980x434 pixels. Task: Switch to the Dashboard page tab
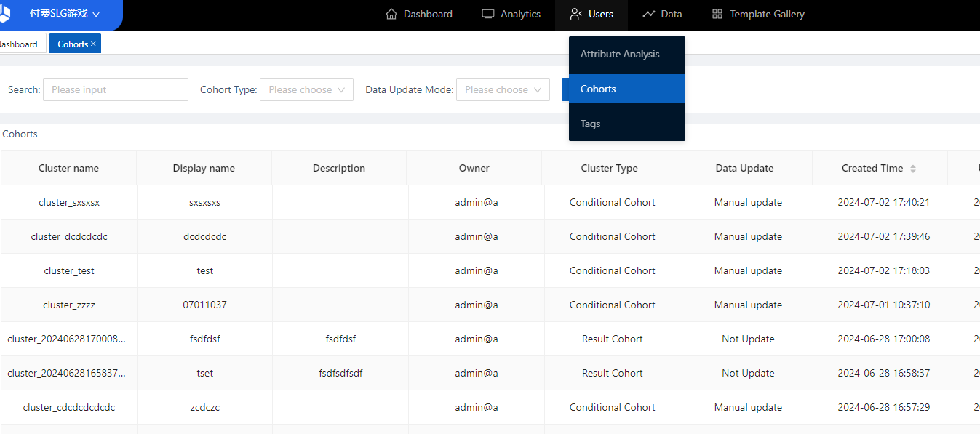click(18, 44)
